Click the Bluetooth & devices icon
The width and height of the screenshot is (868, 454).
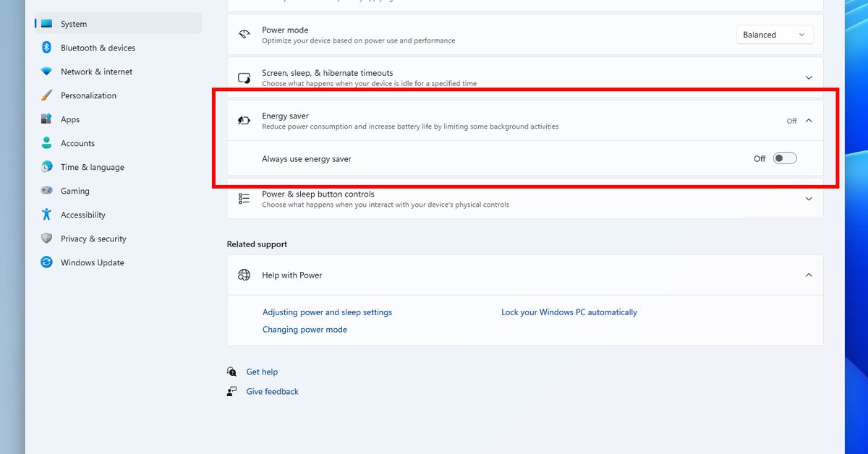[46, 48]
